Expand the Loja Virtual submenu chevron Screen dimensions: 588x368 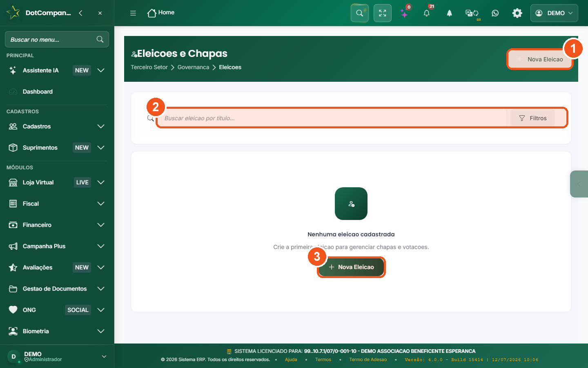(101, 182)
